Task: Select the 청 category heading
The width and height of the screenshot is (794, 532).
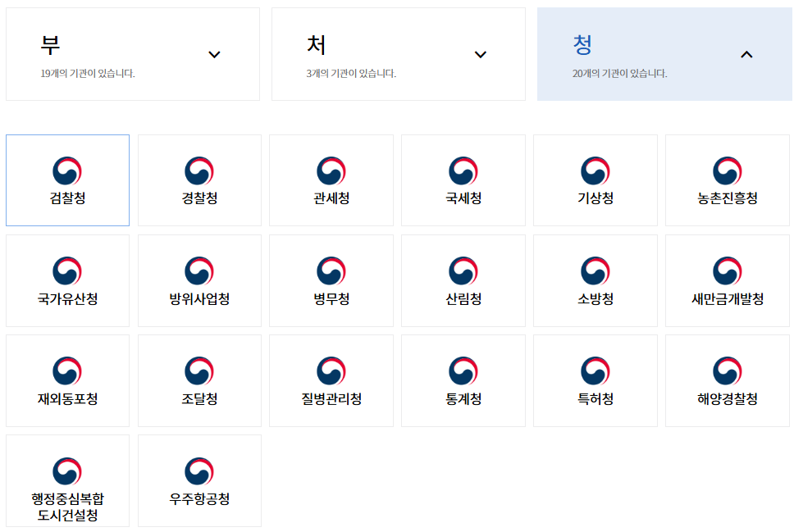Action: (x=582, y=45)
